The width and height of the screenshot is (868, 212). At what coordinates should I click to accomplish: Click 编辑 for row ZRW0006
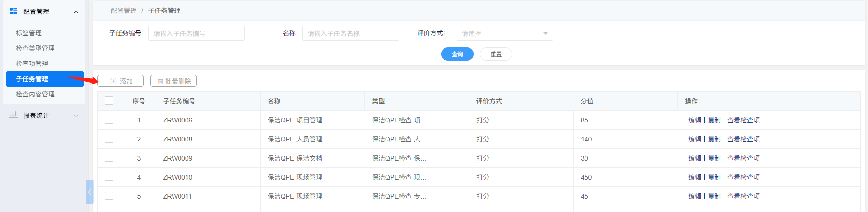[695, 120]
